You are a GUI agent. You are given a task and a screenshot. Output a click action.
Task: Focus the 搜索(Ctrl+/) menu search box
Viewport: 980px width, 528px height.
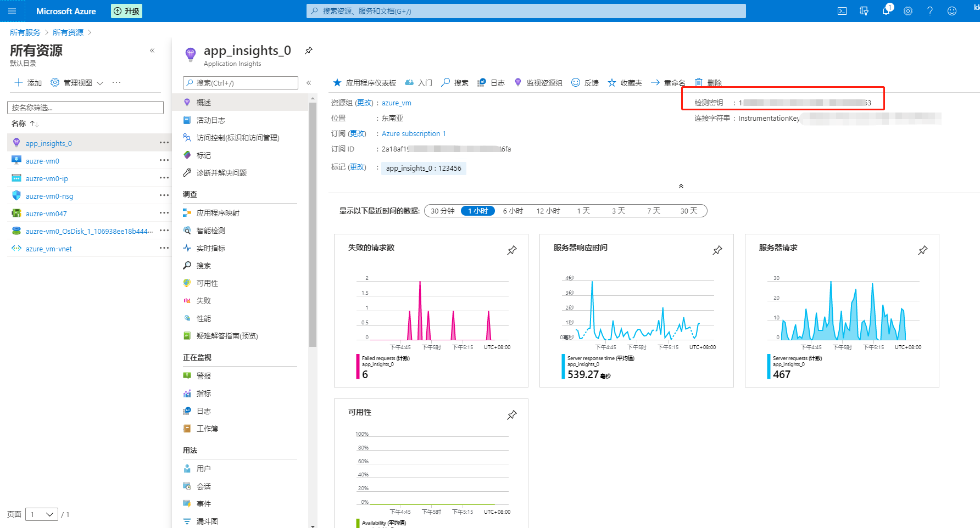pos(241,83)
